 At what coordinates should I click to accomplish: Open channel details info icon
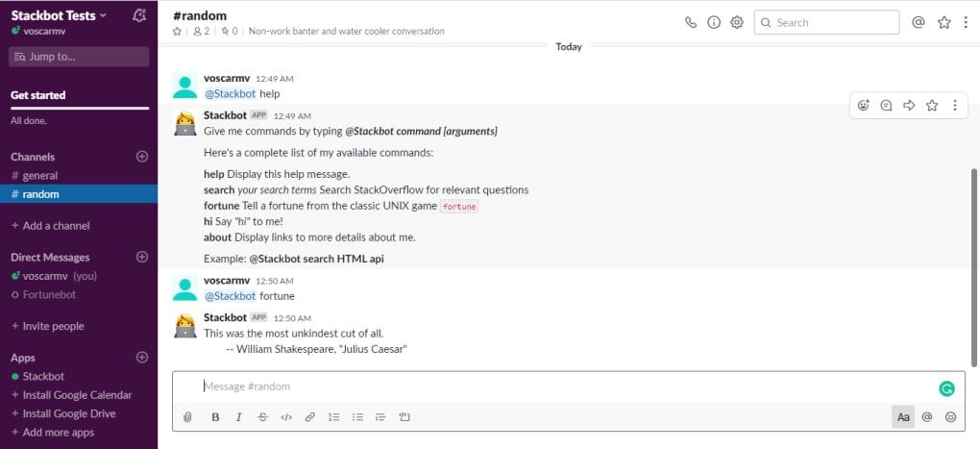(x=714, y=22)
